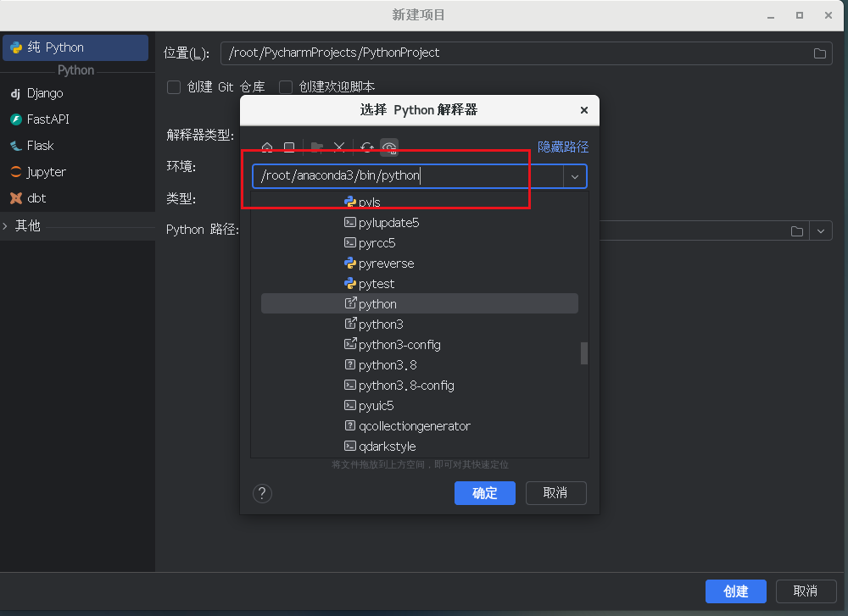Click the file list vertical scrollbar thumb
This screenshot has height=616, width=848.
584,353
